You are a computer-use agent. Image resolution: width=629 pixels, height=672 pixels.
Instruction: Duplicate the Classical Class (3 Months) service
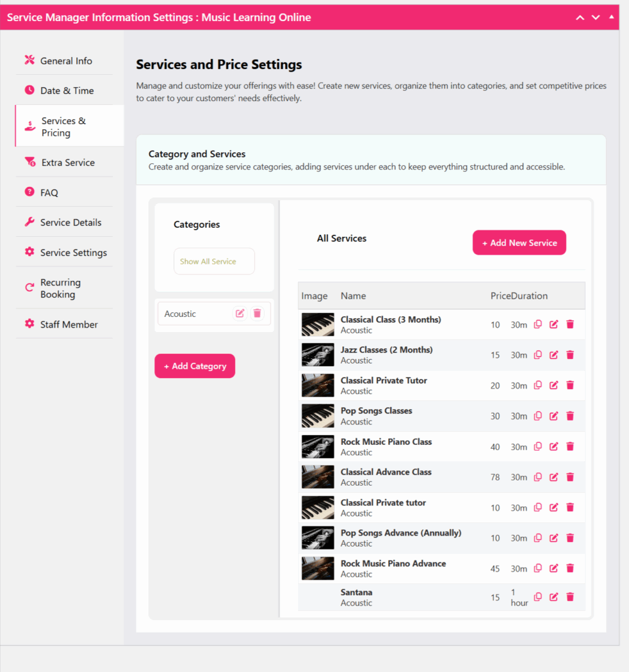pos(538,324)
